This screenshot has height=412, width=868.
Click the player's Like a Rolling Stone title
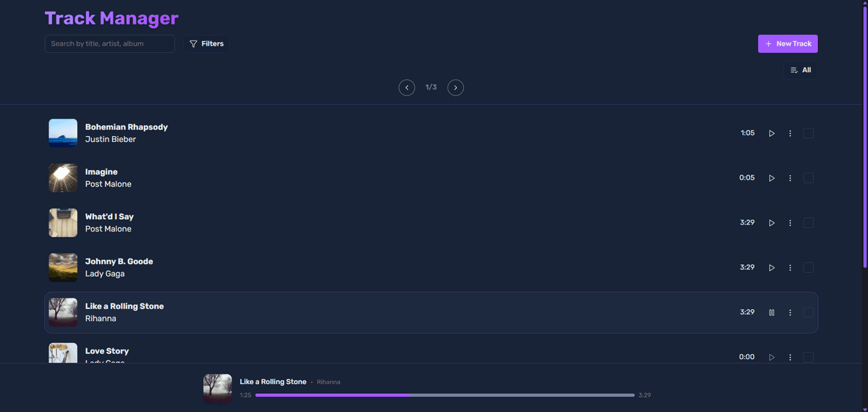click(273, 382)
